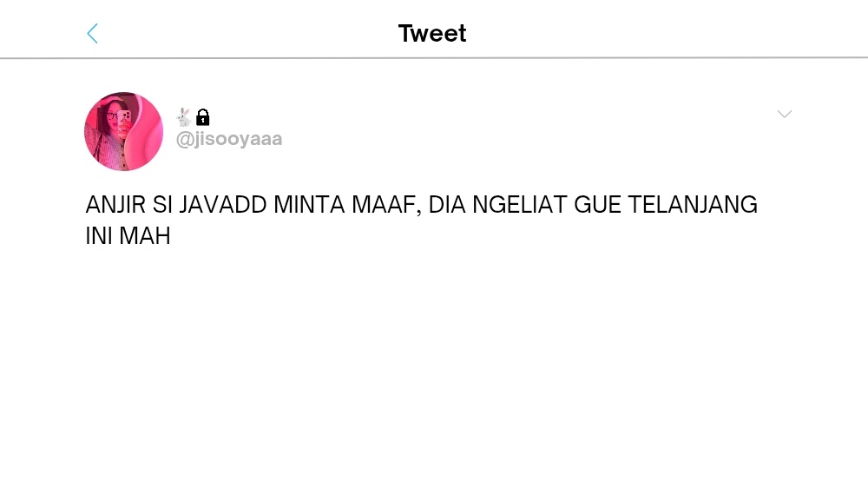The height and width of the screenshot is (488, 868).
Task: Click the word NGELIAT in the tweet
Action: pyautogui.click(x=520, y=205)
